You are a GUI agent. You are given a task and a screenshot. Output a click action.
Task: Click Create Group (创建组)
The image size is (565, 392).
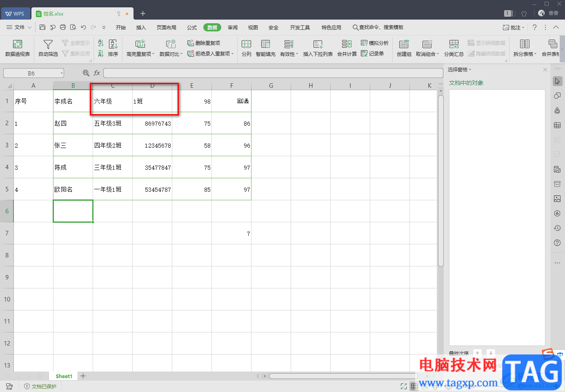(404, 48)
